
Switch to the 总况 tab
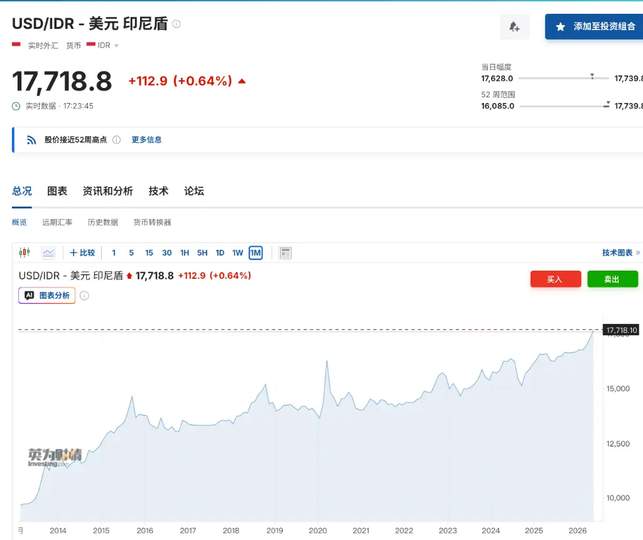pyautogui.click(x=22, y=191)
